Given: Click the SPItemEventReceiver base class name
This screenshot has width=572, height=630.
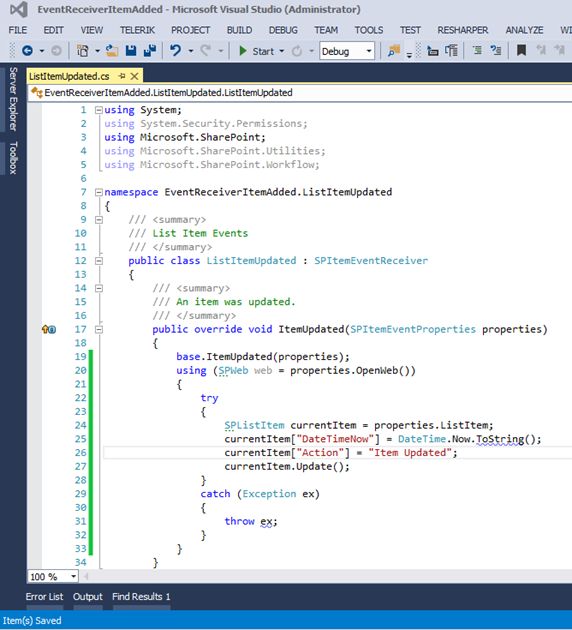Looking at the screenshot, I should (371, 261).
